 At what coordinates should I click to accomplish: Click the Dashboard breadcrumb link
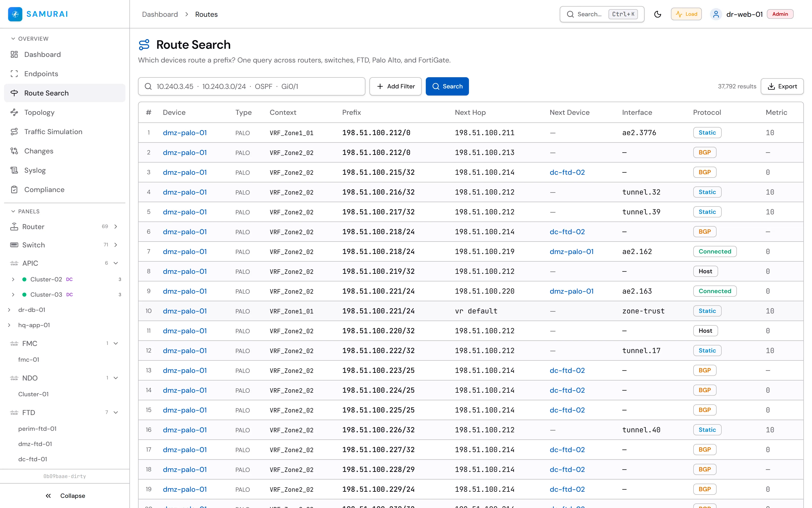click(x=160, y=14)
